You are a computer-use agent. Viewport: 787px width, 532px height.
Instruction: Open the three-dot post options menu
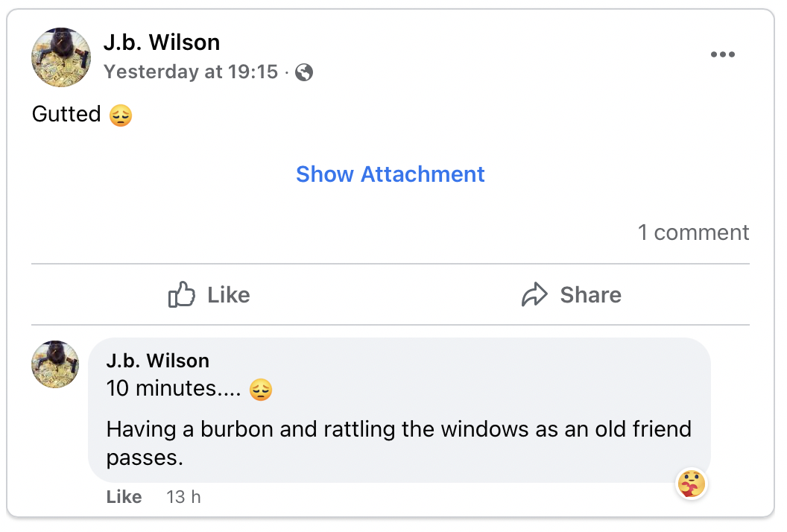pos(722,54)
